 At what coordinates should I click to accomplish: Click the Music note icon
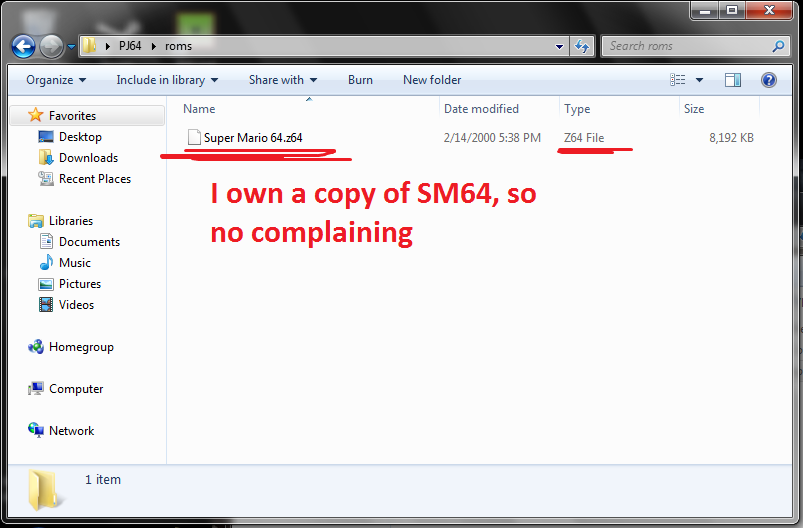point(46,262)
